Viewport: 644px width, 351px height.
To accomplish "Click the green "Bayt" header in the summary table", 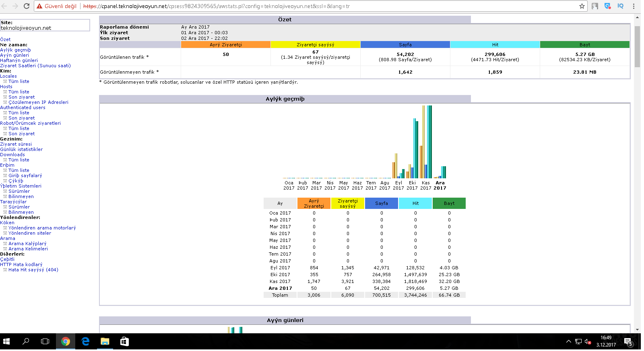I will (x=585, y=45).
